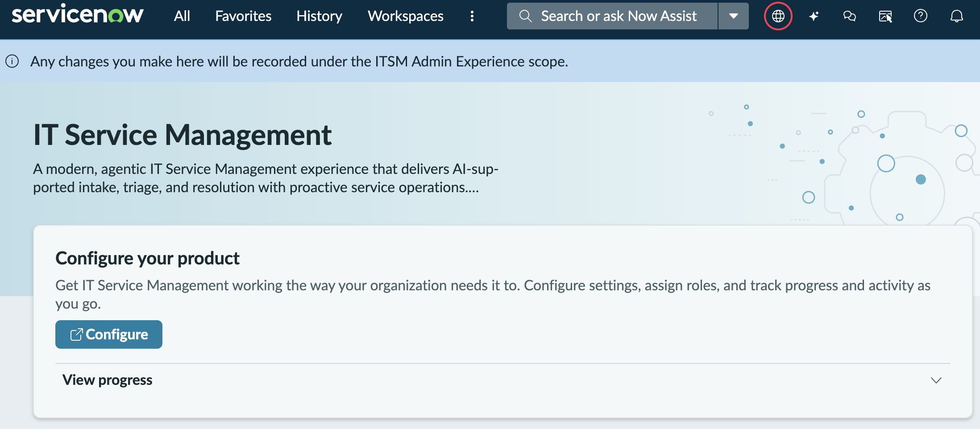
Task: Click the IT Service Management heading
Action: [183, 135]
